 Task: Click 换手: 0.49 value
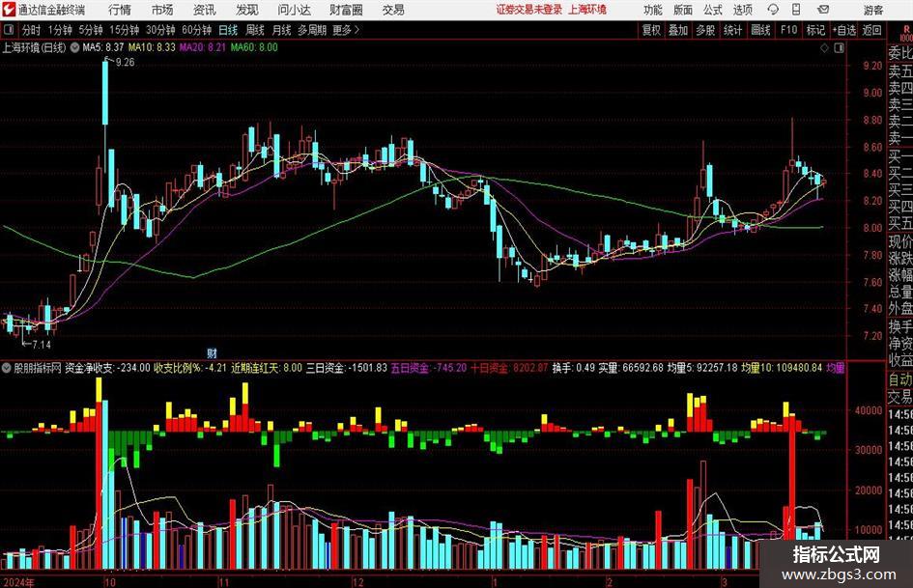tap(574, 368)
